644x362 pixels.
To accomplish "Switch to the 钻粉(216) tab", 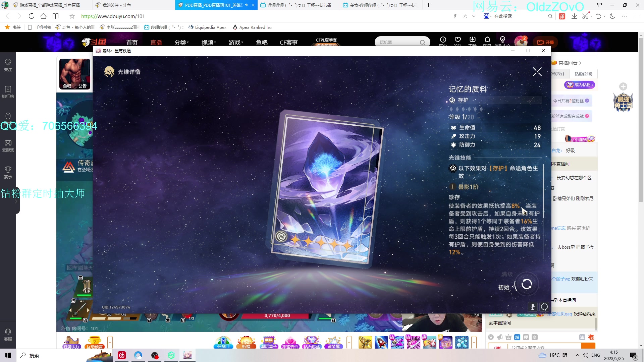I will click(583, 74).
